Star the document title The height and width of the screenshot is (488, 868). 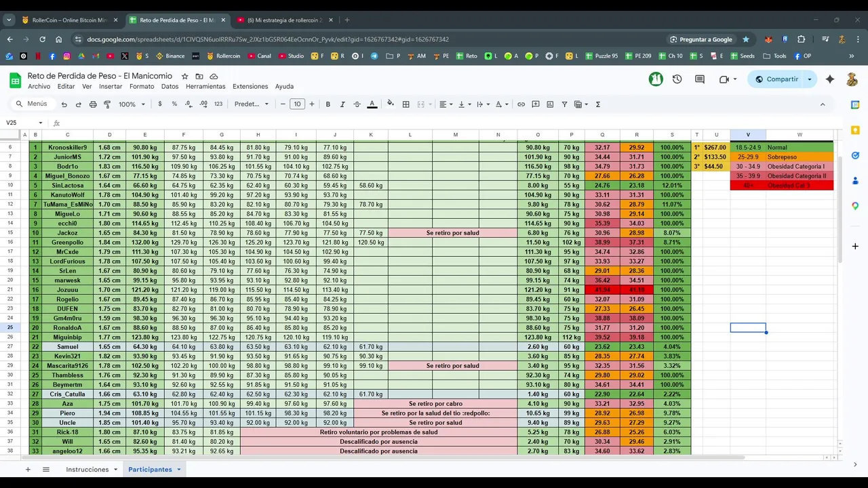click(x=184, y=77)
